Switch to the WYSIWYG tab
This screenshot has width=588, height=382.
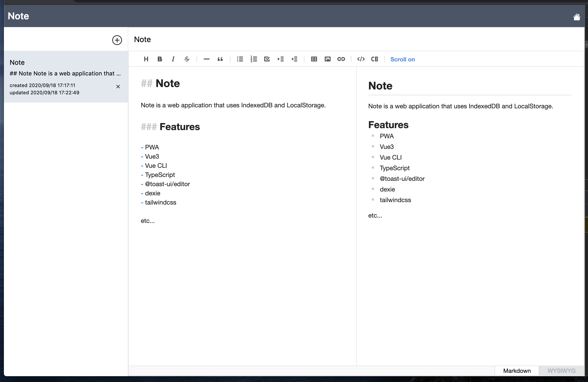pyautogui.click(x=561, y=371)
